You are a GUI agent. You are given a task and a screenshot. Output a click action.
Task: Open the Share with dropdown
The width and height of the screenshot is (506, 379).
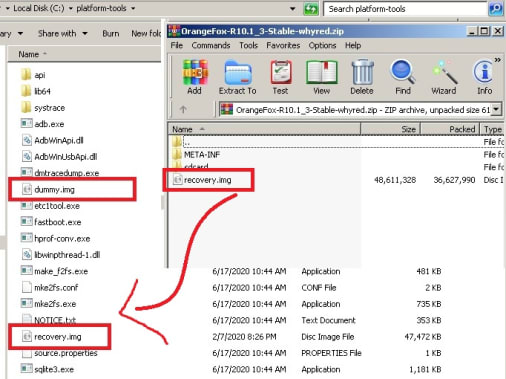click(63, 33)
